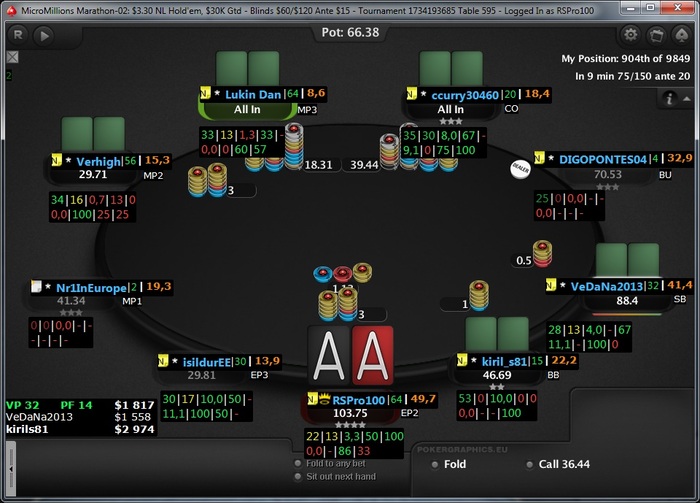The width and height of the screenshot is (700, 503).
Task: Select the Call 36.44 option
Action: click(x=558, y=465)
